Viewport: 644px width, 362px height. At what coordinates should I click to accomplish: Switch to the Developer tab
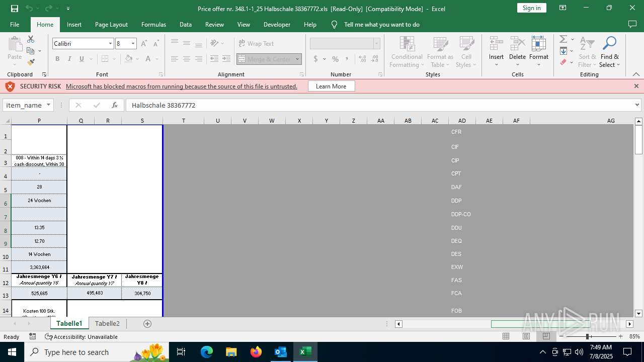277,24
